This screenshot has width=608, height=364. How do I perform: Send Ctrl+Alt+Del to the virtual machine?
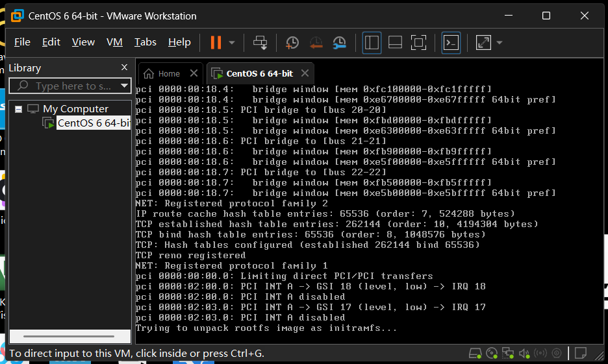click(x=260, y=43)
